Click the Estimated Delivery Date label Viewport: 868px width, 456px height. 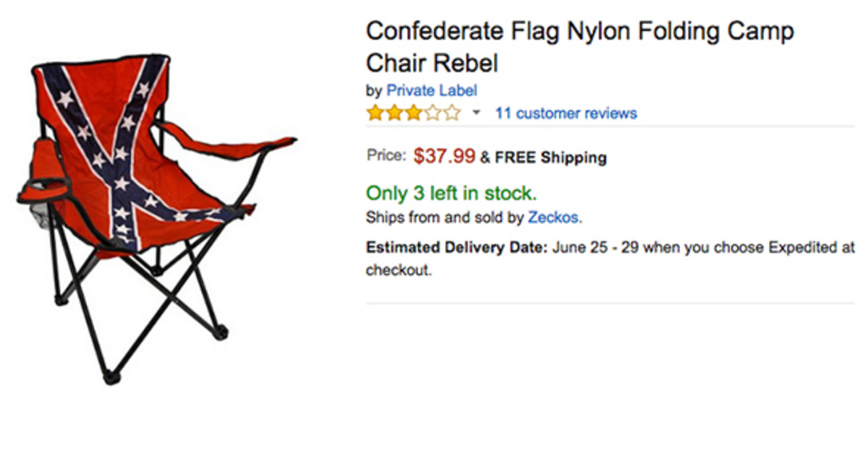(x=456, y=248)
